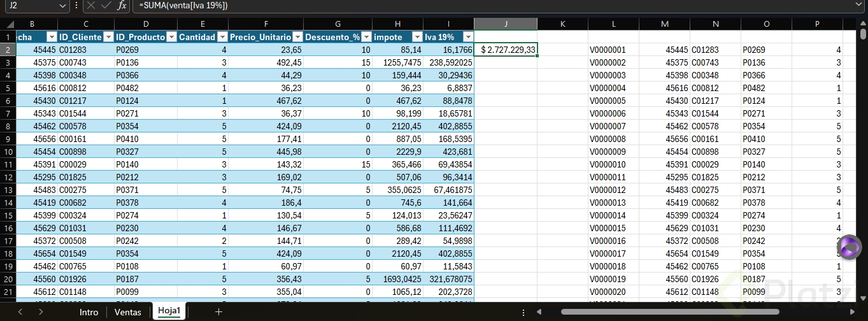
Task: Open the Precio_Unitario filter dropdown
Action: tap(297, 37)
